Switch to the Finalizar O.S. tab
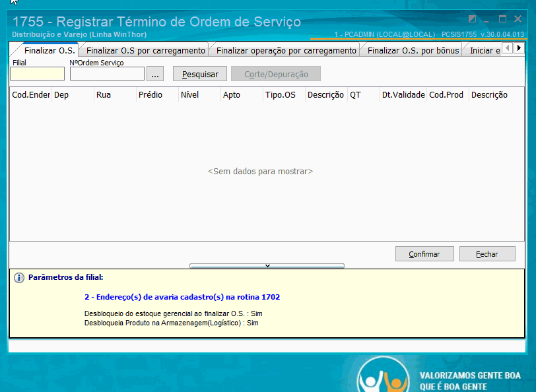536x392 pixels. pyautogui.click(x=50, y=51)
